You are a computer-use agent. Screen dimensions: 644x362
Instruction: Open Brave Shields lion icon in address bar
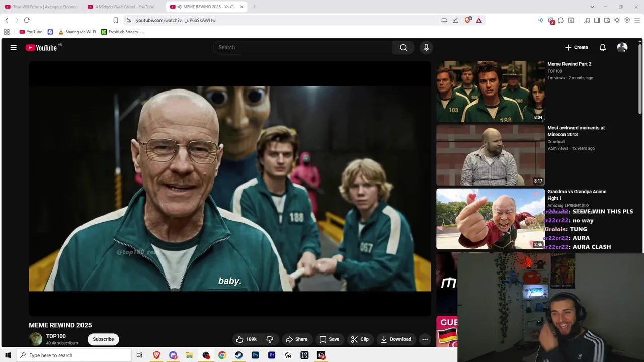coord(468,20)
